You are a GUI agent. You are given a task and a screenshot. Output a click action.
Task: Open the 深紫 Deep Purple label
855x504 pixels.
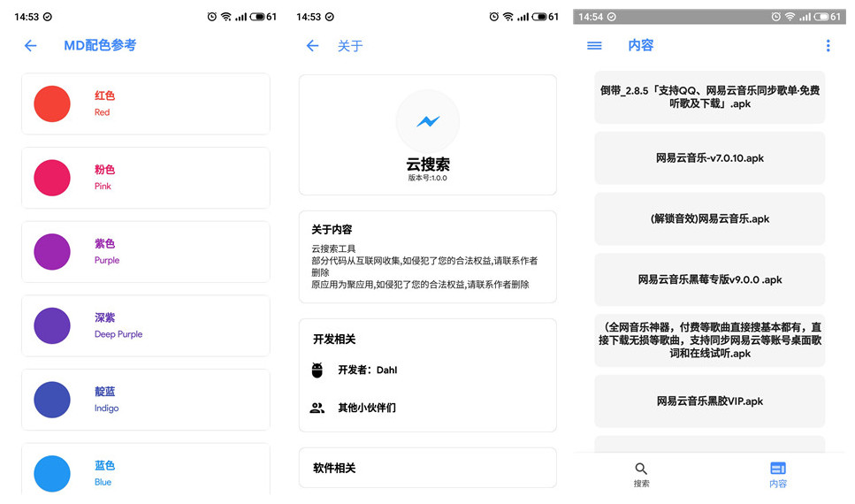point(118,325)
